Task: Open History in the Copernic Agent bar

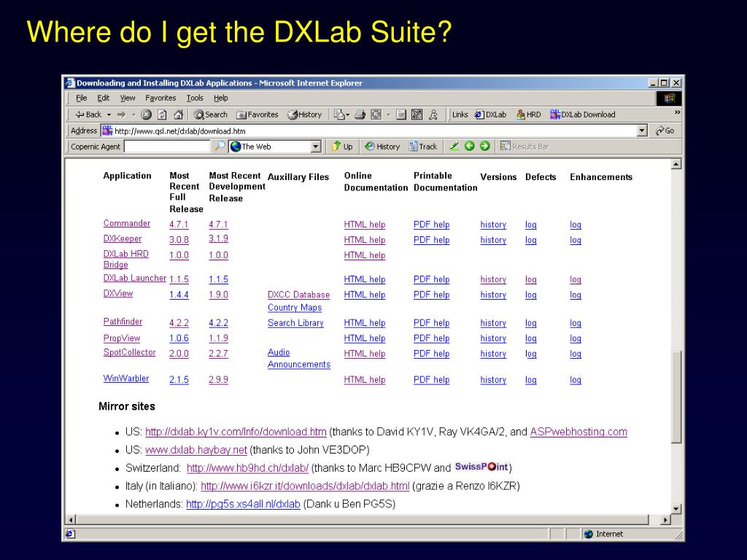Action: point(382,146)
